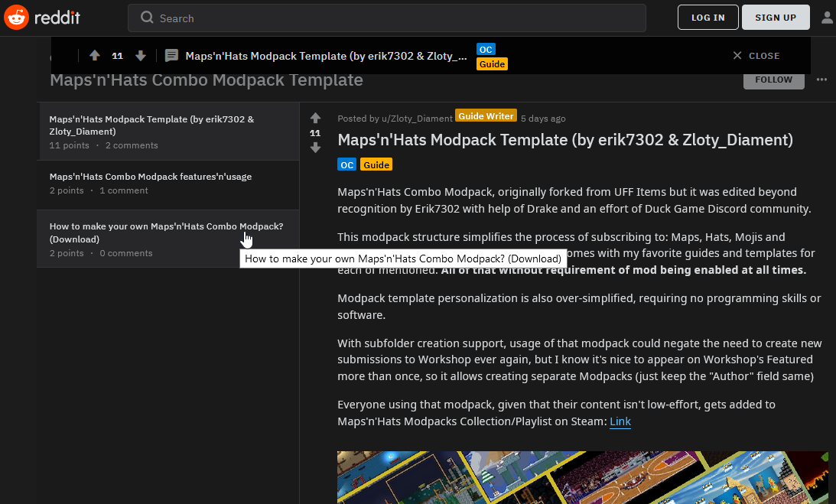836x504 pixels.
Task: Click the LOG IN button
Action: [708, 18]
